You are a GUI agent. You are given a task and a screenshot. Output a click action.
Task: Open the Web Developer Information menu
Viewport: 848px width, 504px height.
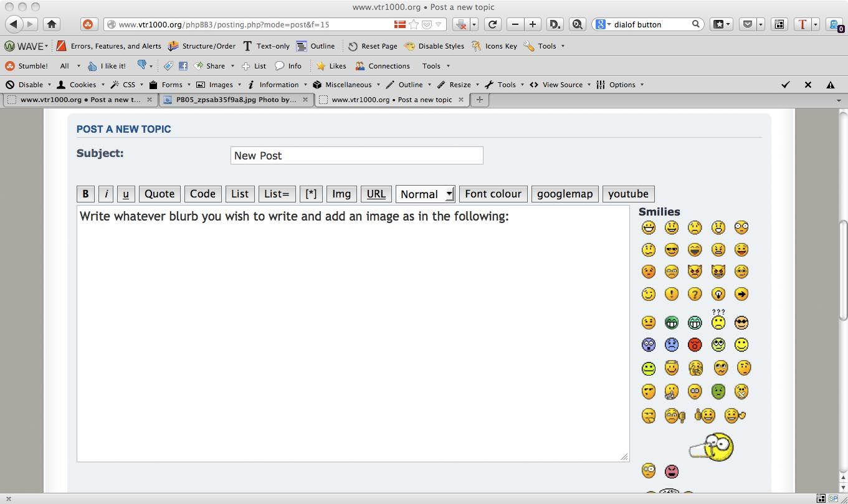(x=277, y=85)
